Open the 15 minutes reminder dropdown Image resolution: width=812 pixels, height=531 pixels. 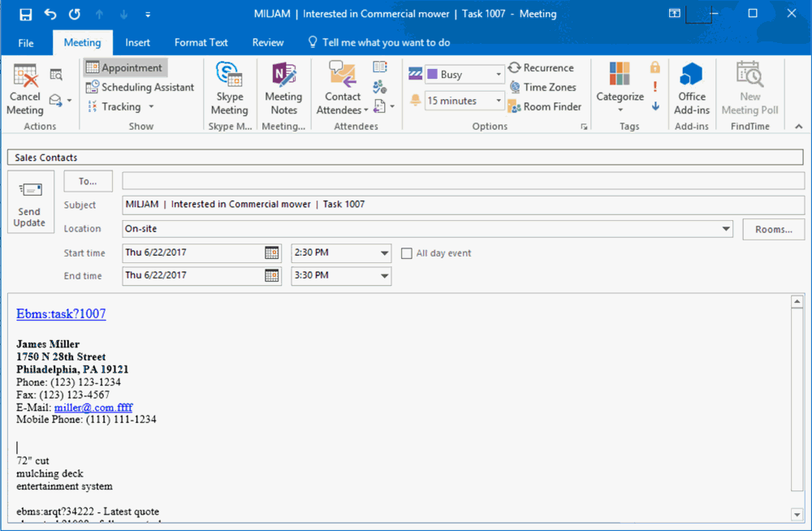(x=499, y=101)
